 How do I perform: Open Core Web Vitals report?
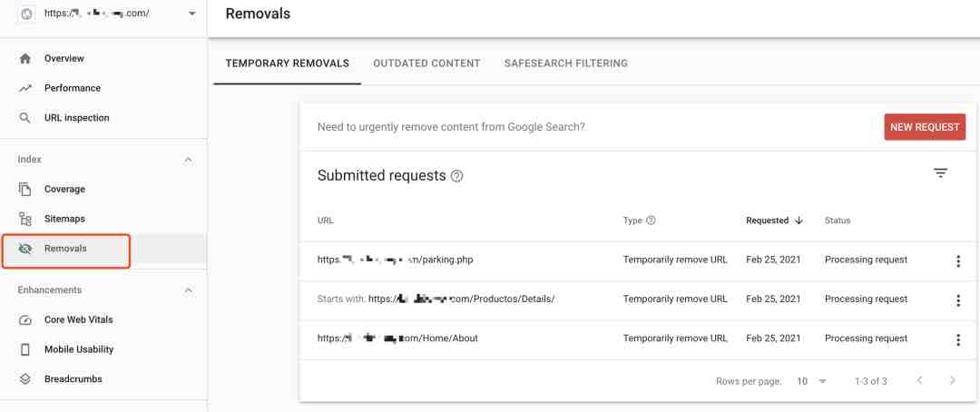click(x=78, y=319)
